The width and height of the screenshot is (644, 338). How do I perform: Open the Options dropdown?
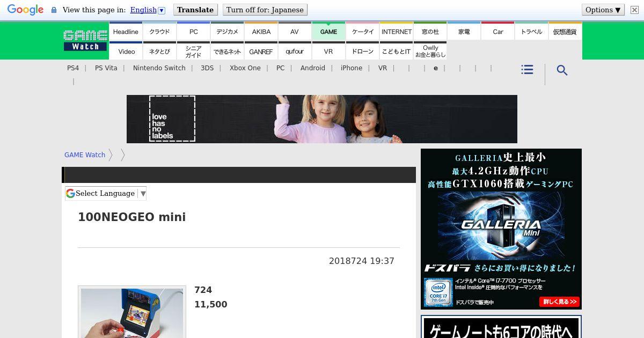click(x=603, y=10)
